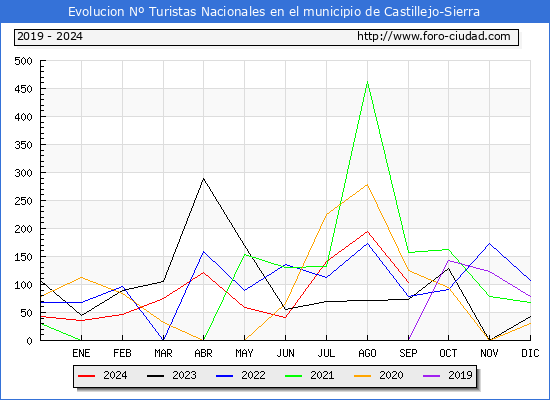Click the MAR month axis label
The image size is (550, 400).
163,353
